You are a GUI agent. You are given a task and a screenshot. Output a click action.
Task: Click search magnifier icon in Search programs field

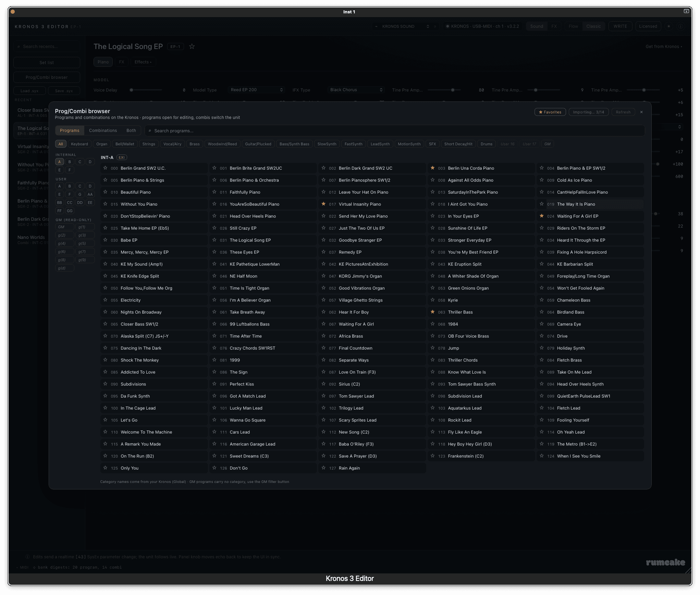click(150, 131)
